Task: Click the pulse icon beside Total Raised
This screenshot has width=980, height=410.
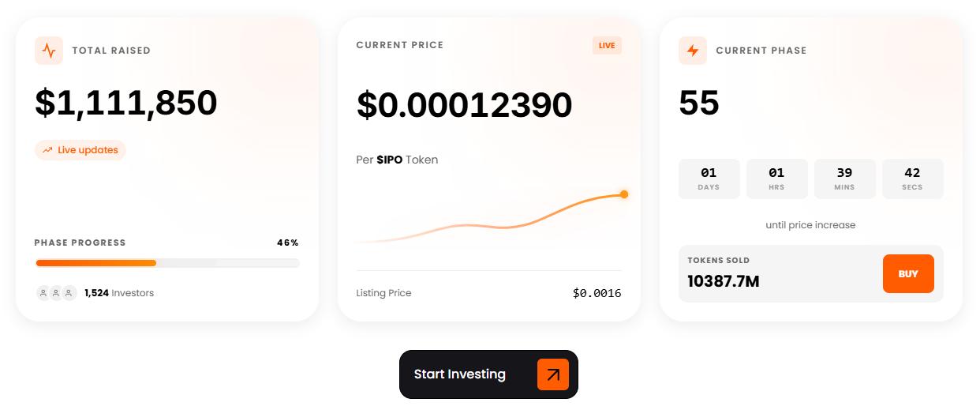Action: coord(49,51)
